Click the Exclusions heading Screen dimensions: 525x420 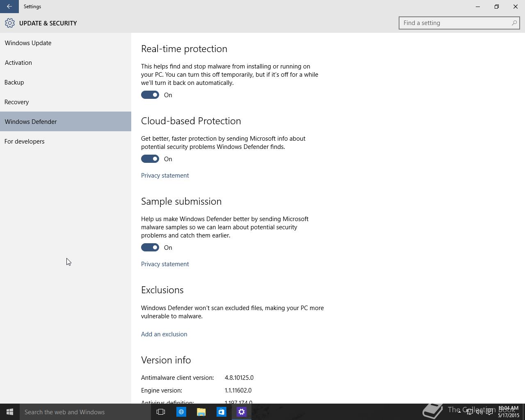[x=162, y=290]
